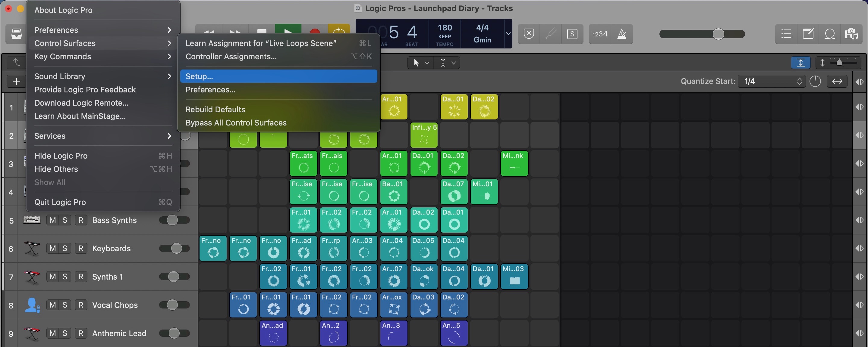Toggle the metronome icon in the toolbar
868x347 pixels.
[622, 34]
